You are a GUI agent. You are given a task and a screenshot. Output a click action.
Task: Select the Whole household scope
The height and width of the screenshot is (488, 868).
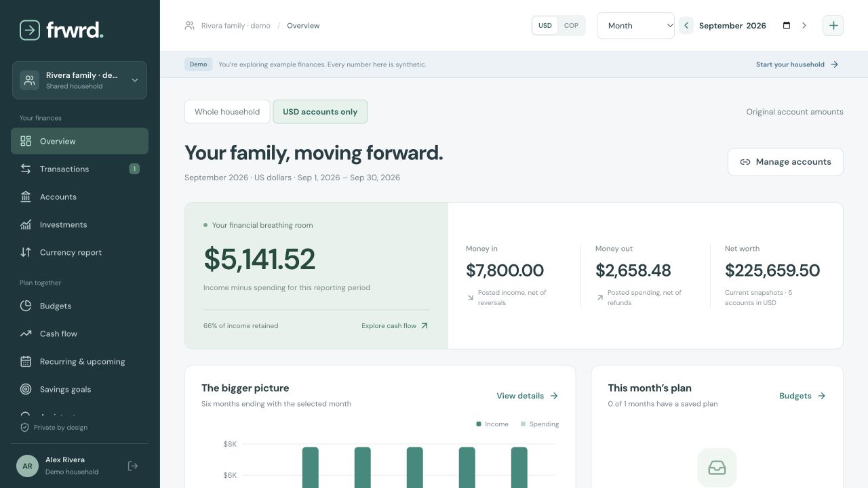click(x=227, y=112)
